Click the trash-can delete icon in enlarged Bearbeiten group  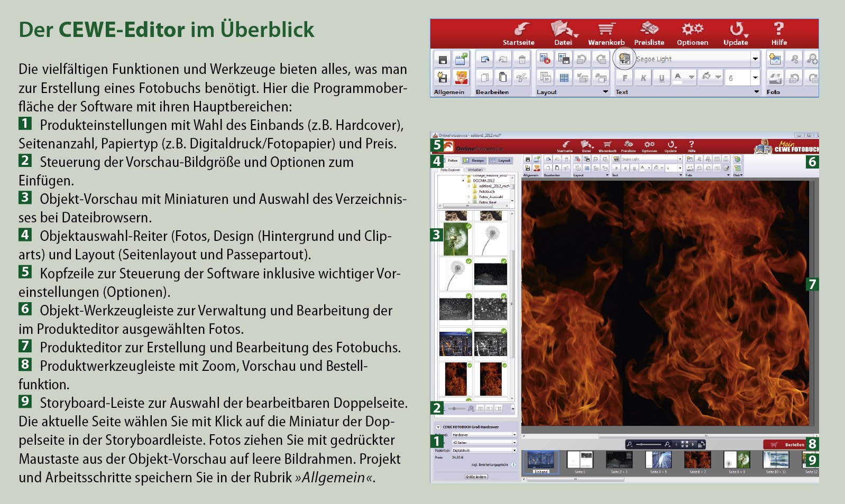click(522, 59)
